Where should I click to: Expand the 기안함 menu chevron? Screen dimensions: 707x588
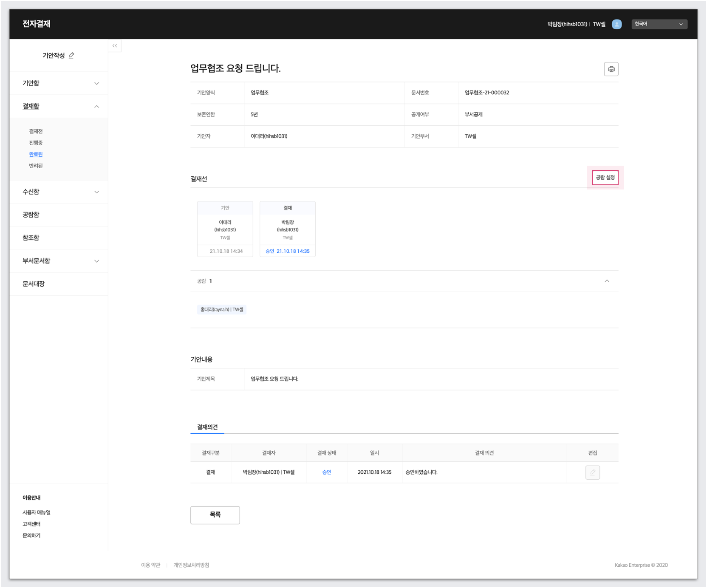coord(96,83)
